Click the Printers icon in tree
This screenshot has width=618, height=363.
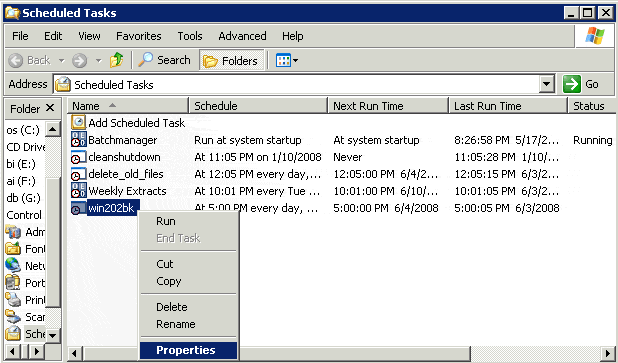point(13,300)
